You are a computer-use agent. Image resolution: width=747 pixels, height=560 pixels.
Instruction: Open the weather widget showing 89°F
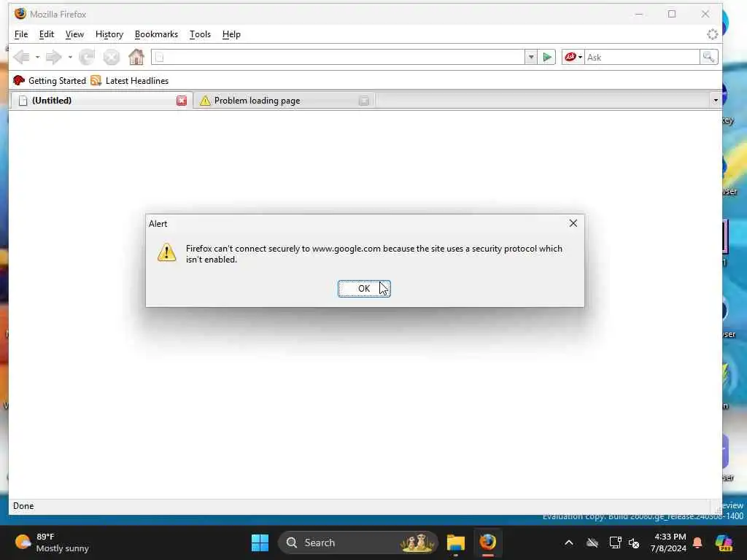click(x=53, y=542)
